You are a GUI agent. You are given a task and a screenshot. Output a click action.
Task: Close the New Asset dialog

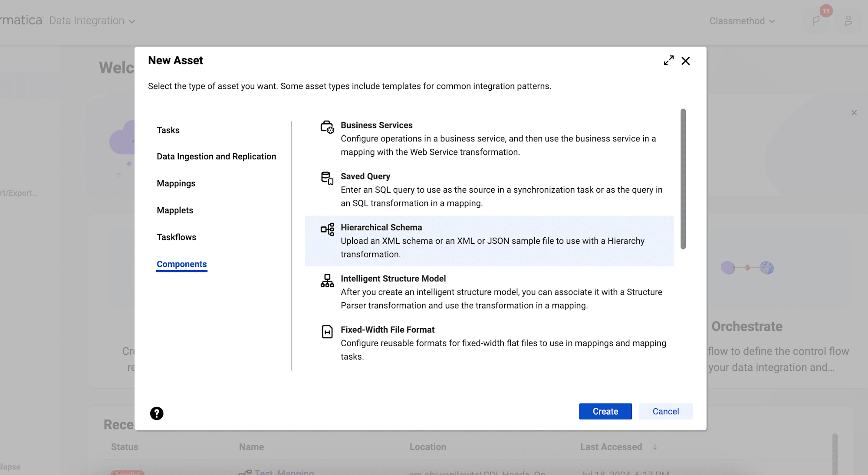coord(686,61)
